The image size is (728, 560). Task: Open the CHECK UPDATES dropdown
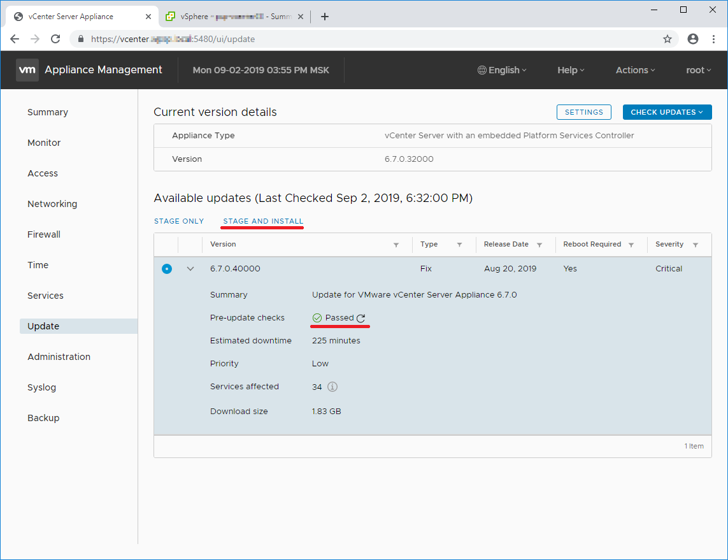coord(667,112)
